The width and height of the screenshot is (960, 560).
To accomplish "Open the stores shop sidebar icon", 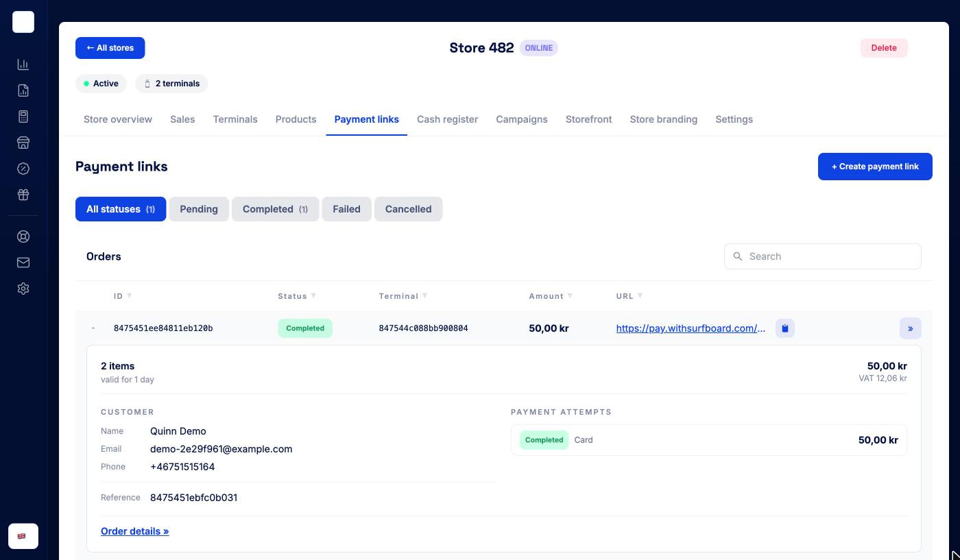I will pyautogui.click(x=23, y=143).
